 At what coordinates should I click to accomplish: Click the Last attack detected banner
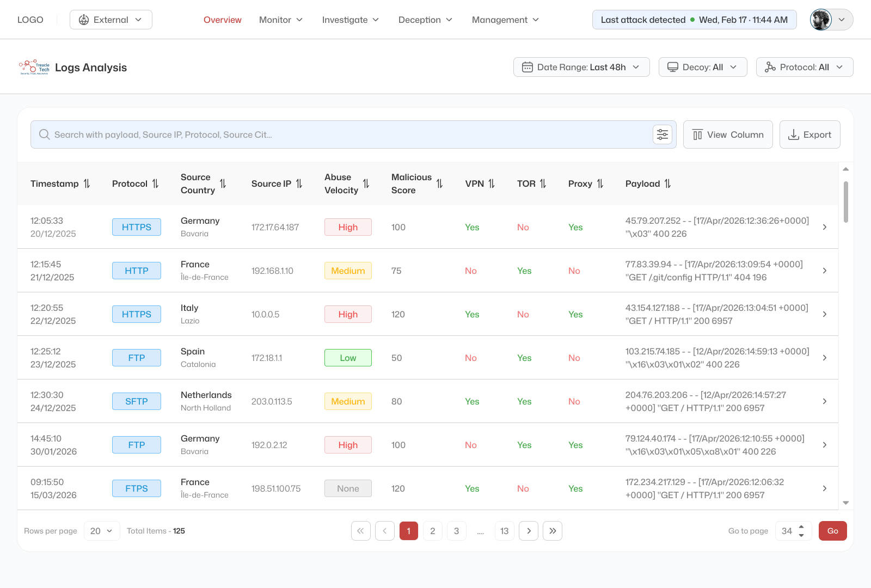point(694,20)
